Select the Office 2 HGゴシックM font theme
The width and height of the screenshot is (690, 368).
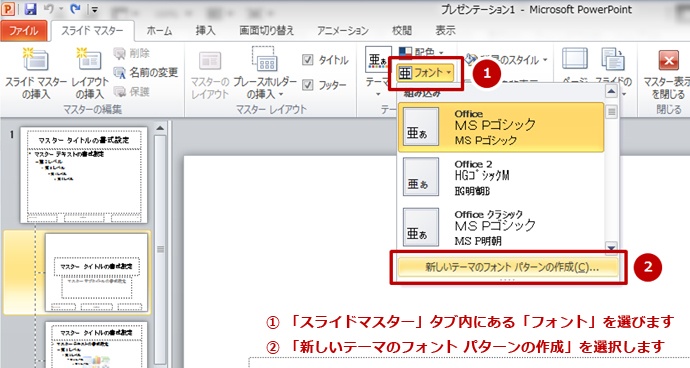pyautogui.click(x=501, y=177)
